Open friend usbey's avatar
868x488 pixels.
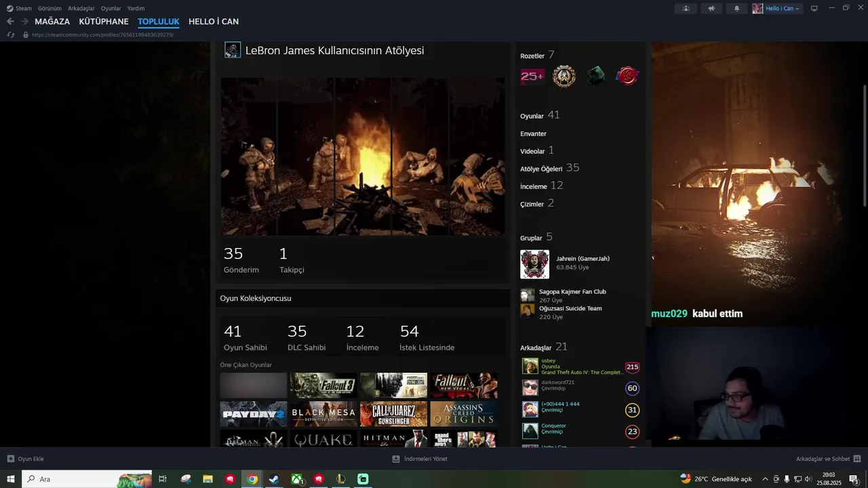point(530,367)
